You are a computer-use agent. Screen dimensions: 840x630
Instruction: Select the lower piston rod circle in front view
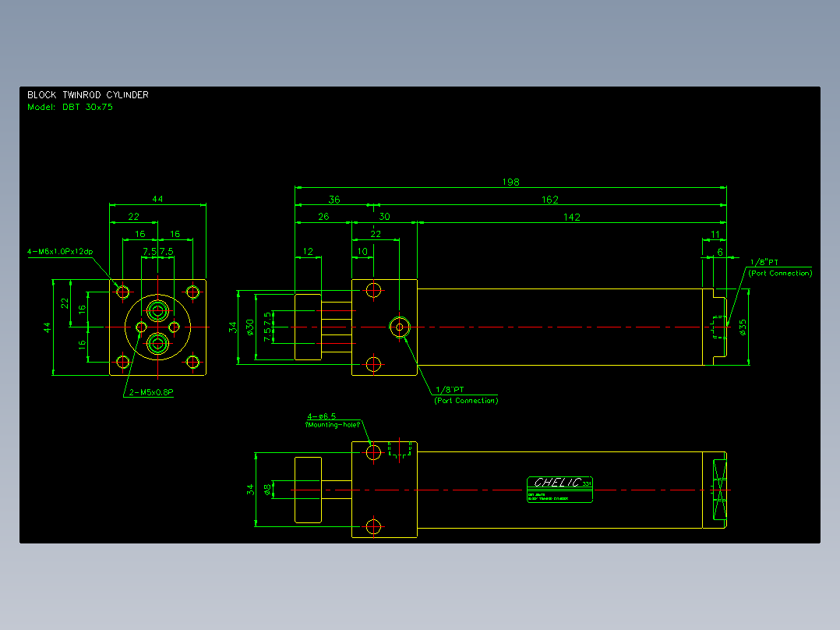pos(158,344)
